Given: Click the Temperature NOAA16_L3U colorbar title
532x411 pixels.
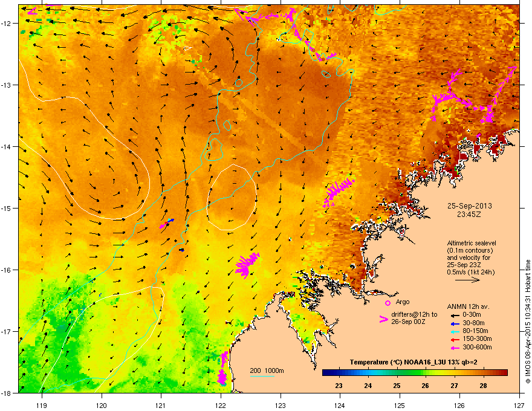Looking at the screenshot, I should tap(414, 362).
